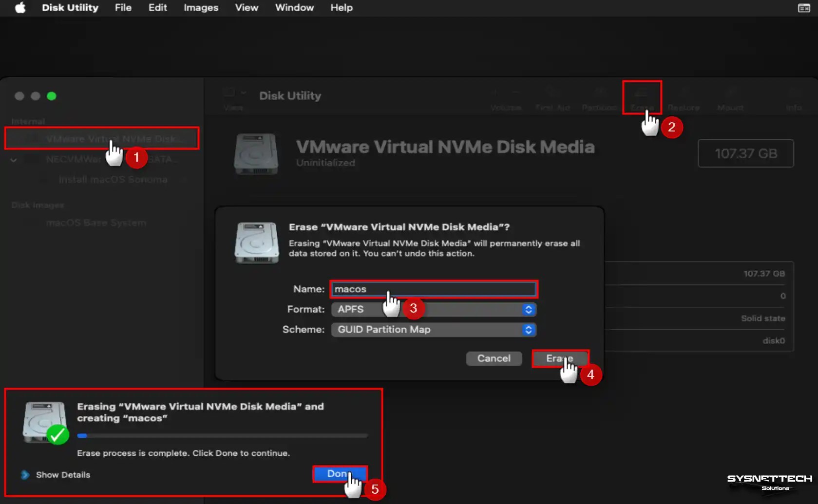The height and width of the screenshot is (504, 818).
Task: Open the Apple menu
Action: click(20, 8)
